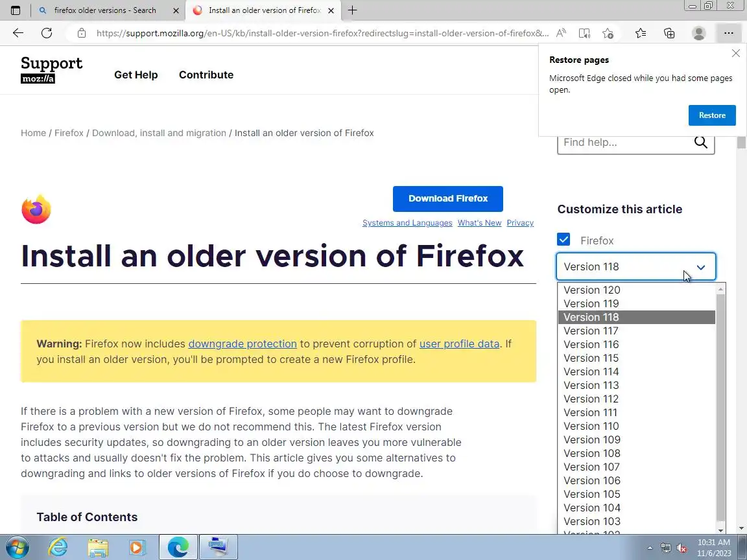This screenshot has height=560, width=747.
Task: Click the browser back arrow
Action: pos(18,33)
